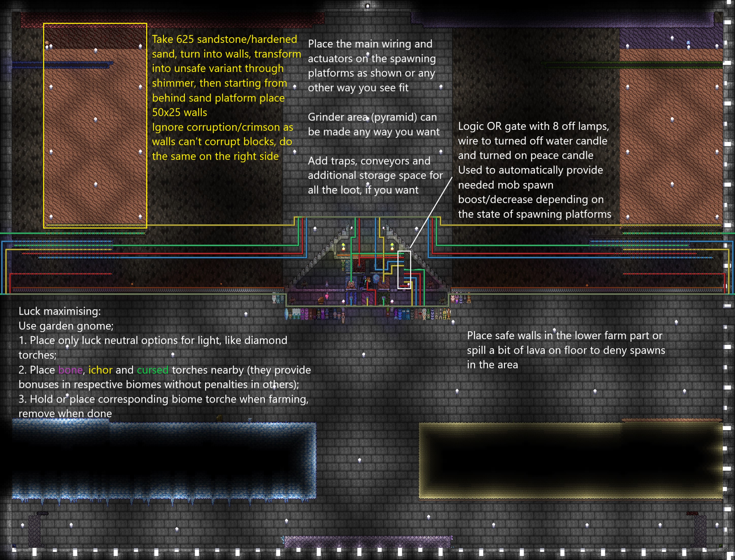Click the torch at the top center
The width and height of the screenshot is (735, 560).
(x=367, y=6)
